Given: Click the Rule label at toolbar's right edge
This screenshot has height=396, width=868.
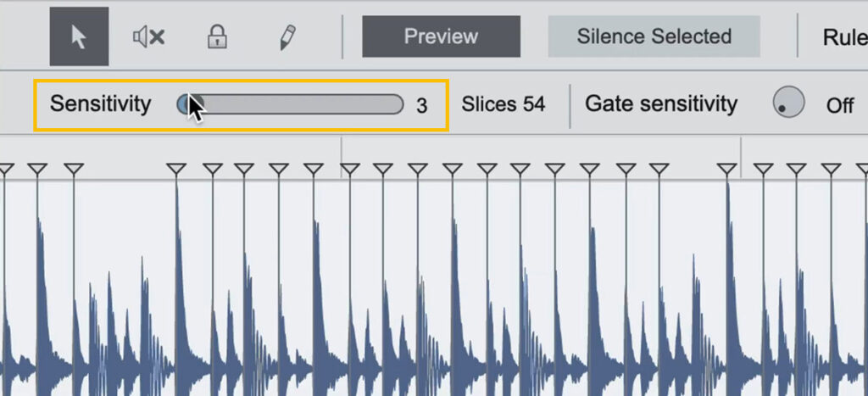Looking at the screenshot, I should (x=844, y=37).
